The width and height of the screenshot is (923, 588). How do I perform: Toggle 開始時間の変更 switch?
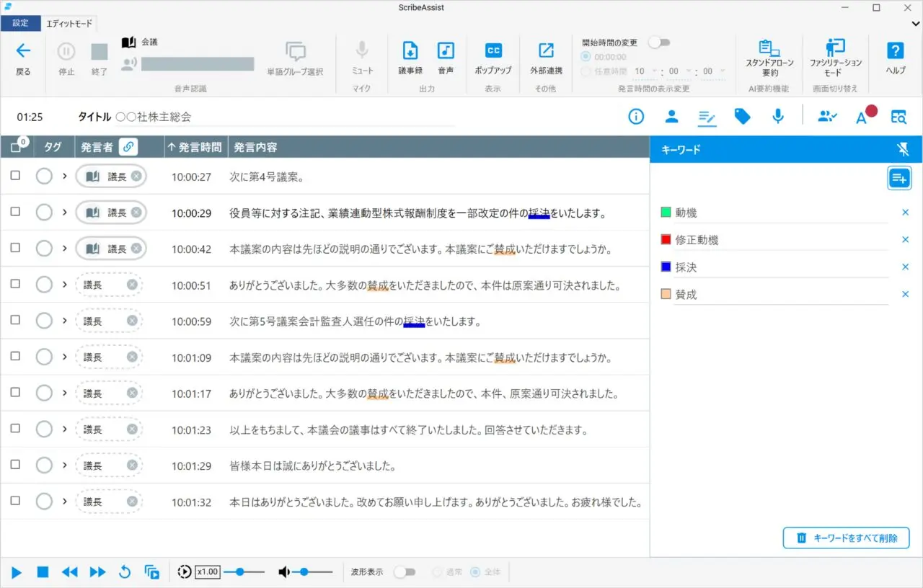tap(659, 43)
